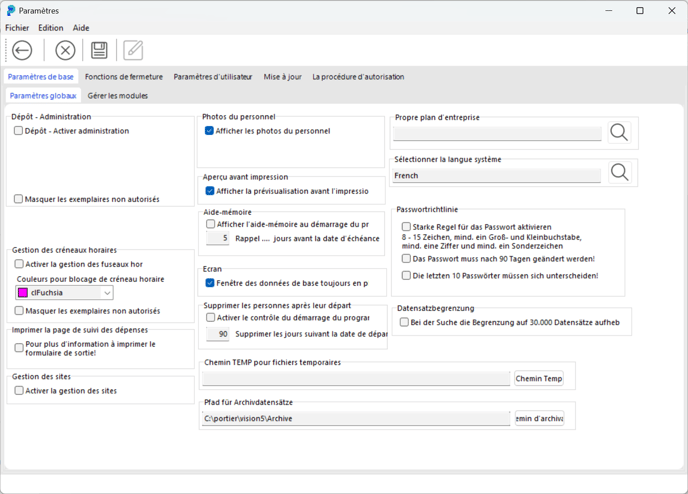Click the fuchsia color swatch
Viewport: 688px width, 494px height.
[x=23, y=293]
